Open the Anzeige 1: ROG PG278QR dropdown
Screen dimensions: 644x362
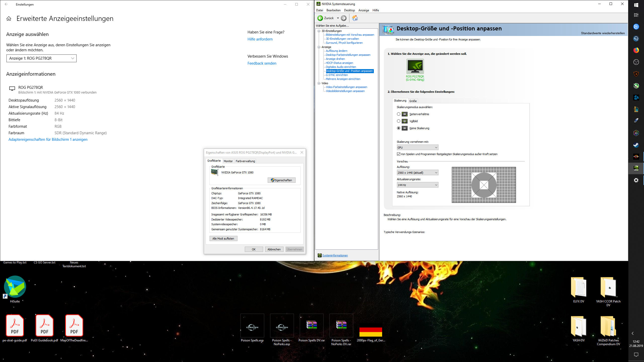(42, 58)
